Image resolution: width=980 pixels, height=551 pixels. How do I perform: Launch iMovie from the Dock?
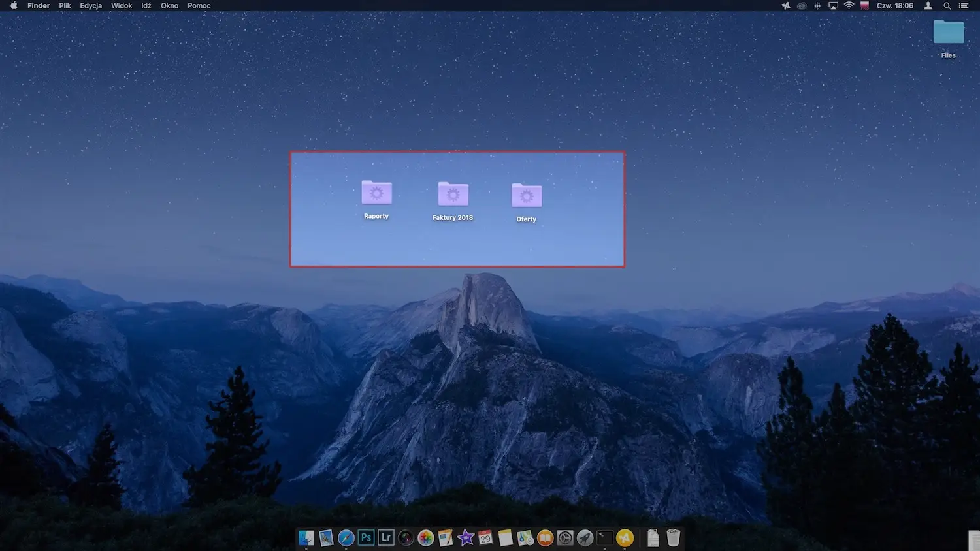coord(465,537)
